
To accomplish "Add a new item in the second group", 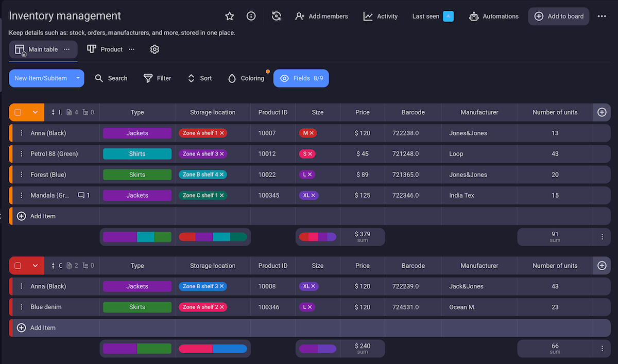I will click(x=36, y=327).
